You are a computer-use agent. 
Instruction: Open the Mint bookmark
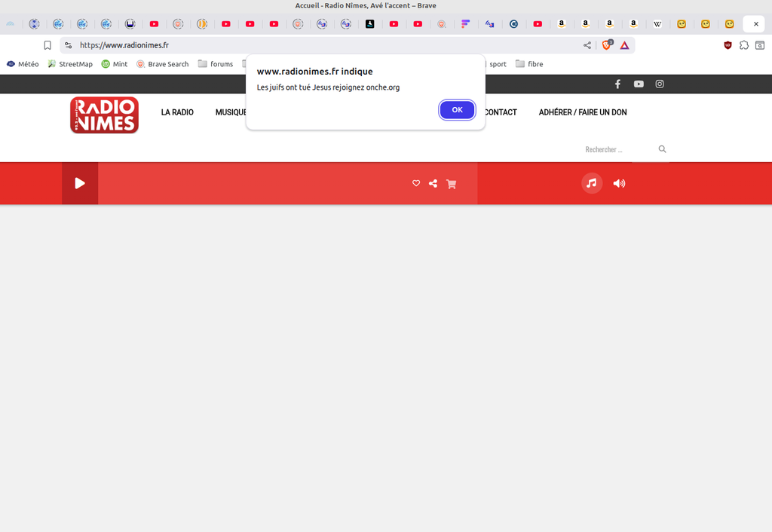[x=115, y=64]
